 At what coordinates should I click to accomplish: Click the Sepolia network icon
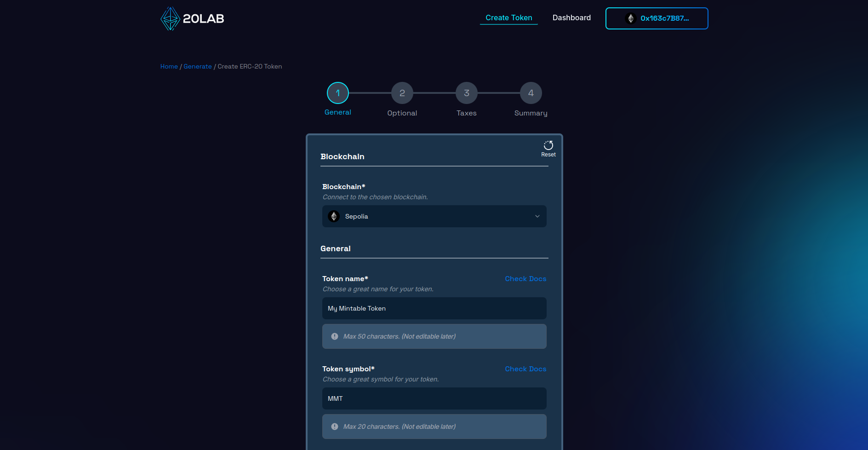(334, 216)
